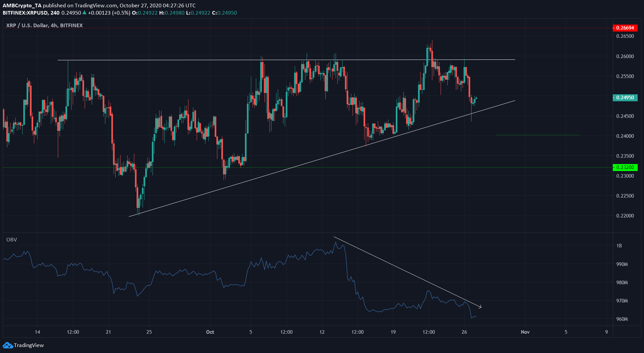Screen dimensions: 644x353
Task: Click the BITFINEX:XRPUSD symbol in header
Action: click(26, 13)
